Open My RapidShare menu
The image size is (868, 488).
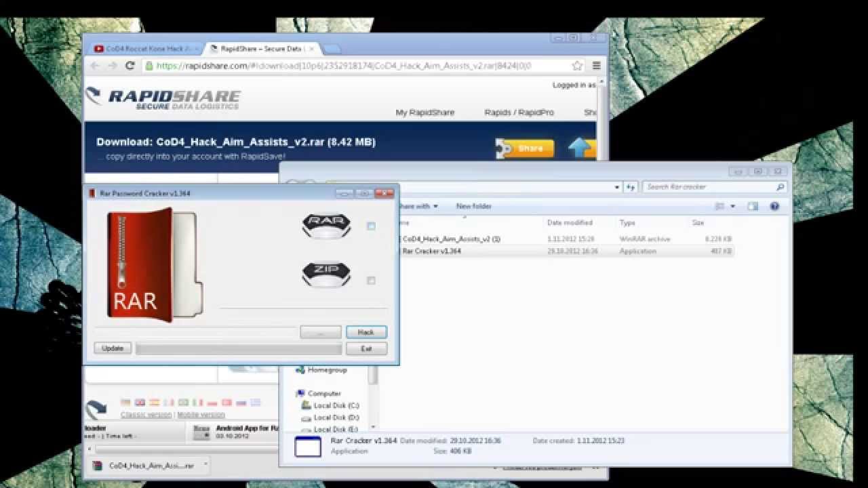tap(425, 113)
